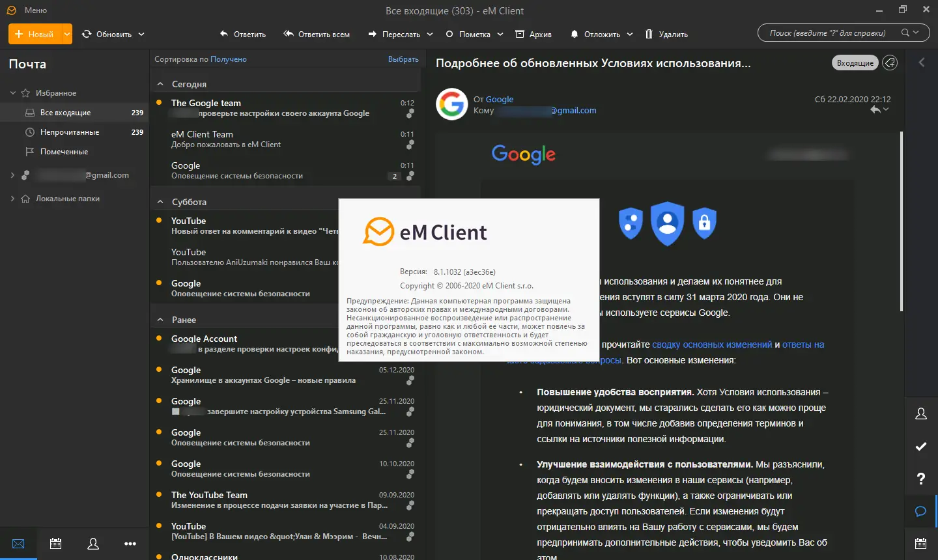Select the Помеченные folder

point(74,152)
